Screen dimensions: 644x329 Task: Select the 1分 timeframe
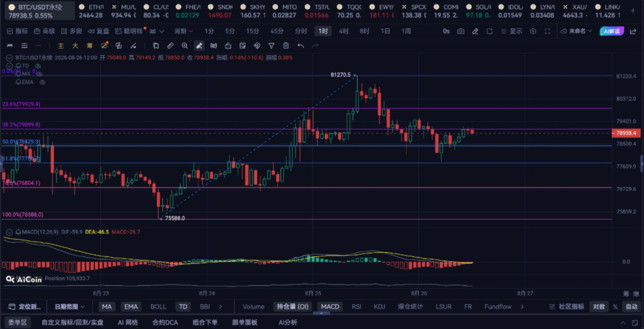209,31
